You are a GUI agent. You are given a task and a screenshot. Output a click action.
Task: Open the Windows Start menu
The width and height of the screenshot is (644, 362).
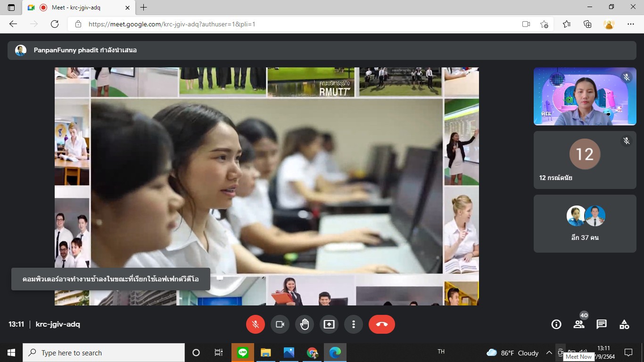(x=11, y=353)
